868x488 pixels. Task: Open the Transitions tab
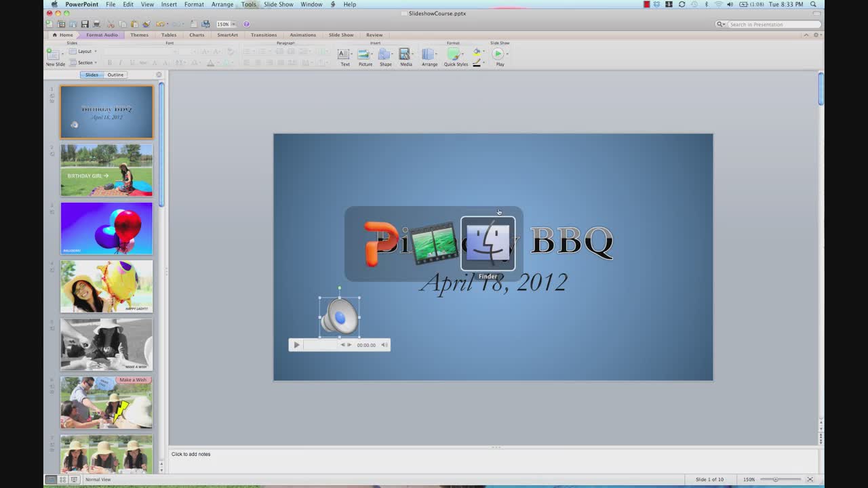tap(264, 35)
